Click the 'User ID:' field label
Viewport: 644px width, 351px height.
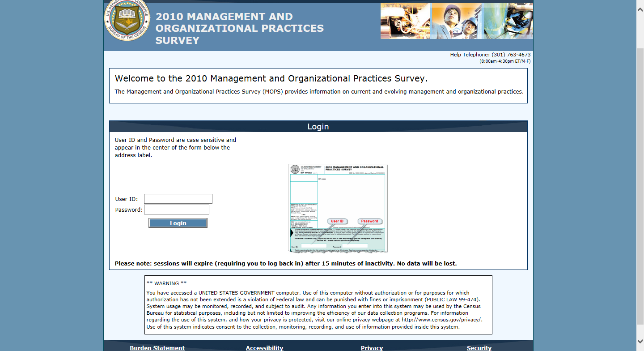click(127, 199)
